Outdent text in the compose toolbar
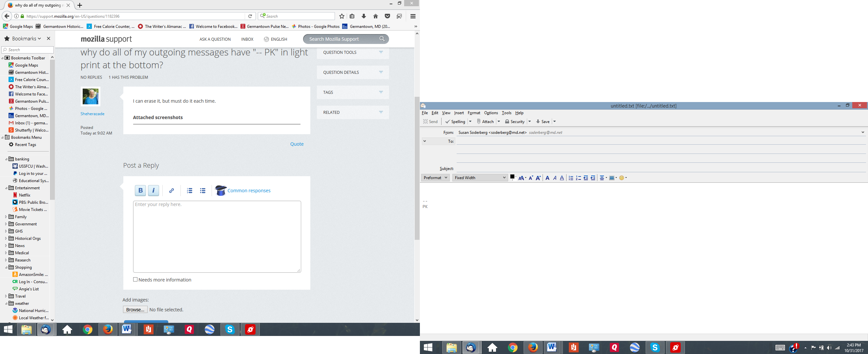Image resolution: width=868 pixels, height=354 pixels. (x=586, y=178)
